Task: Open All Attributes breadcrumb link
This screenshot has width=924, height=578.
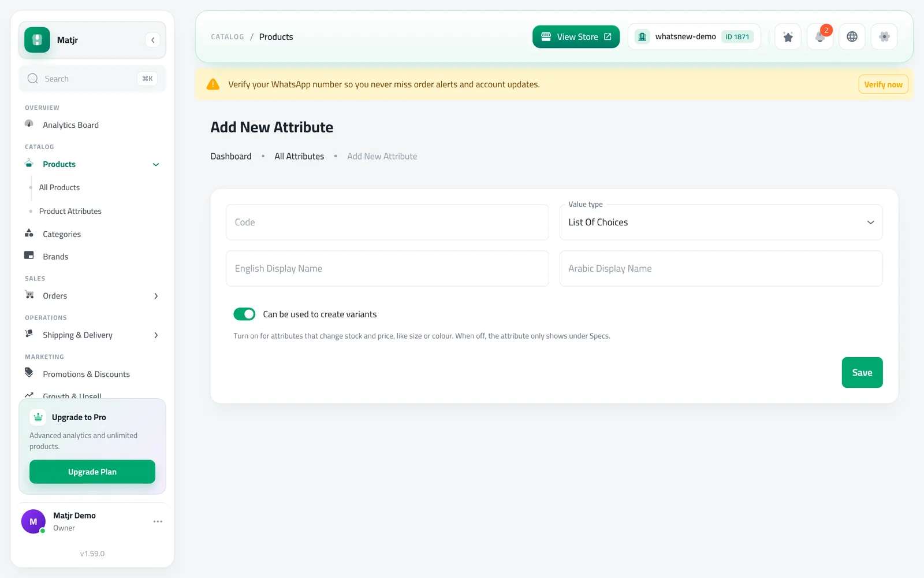Action: (x=299, y=156)
